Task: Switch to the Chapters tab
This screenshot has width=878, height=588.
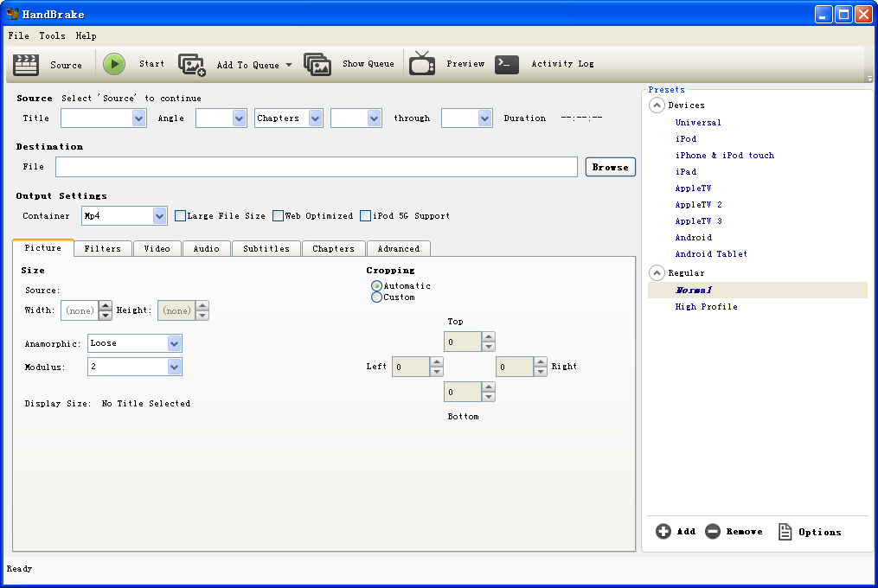Action: pos(334,249)
